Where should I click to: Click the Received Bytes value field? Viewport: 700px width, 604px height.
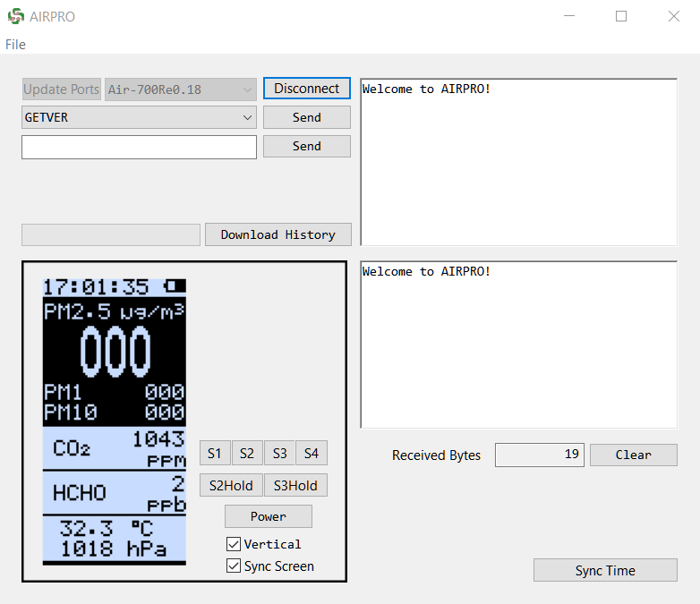tap(539, 455)
